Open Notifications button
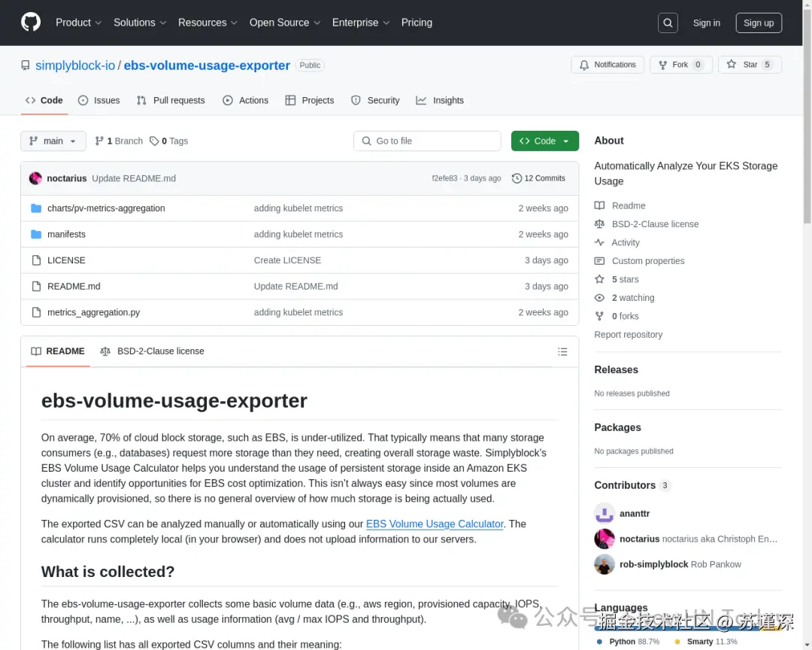 tap(607, 65)
